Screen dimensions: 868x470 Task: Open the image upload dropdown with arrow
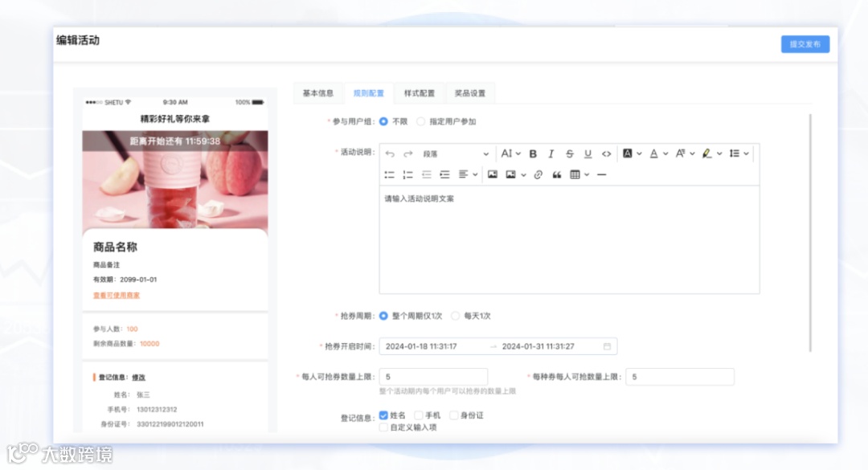pyautogui.click(x=515, y=175)
